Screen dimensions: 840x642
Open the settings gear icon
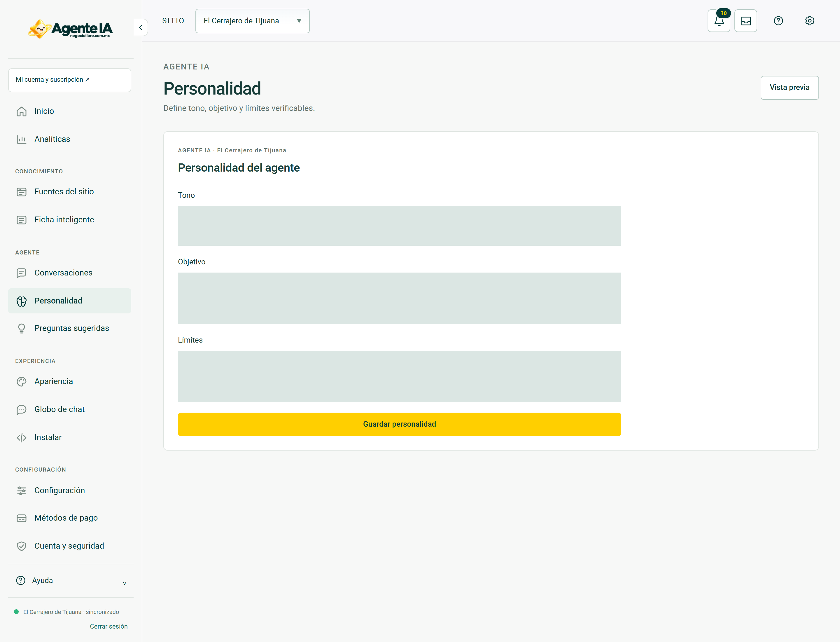(x=809, y=21)
